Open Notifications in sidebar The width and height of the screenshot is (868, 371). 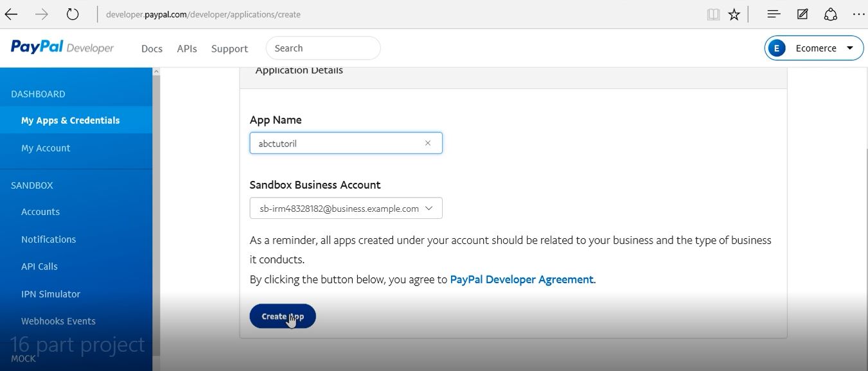click(x=48, y=239)
